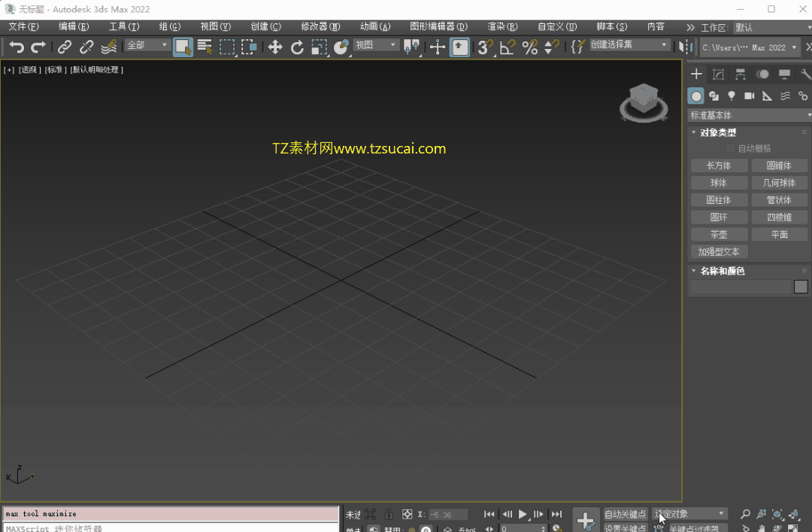Open the 标准基本体 dropdown
Image resolution: width=812 pixels, height=532 pixels.
coord(750,115)
